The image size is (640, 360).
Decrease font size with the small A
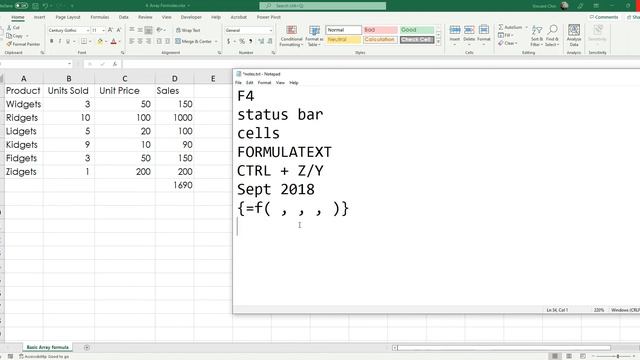(x=118, y=30)
